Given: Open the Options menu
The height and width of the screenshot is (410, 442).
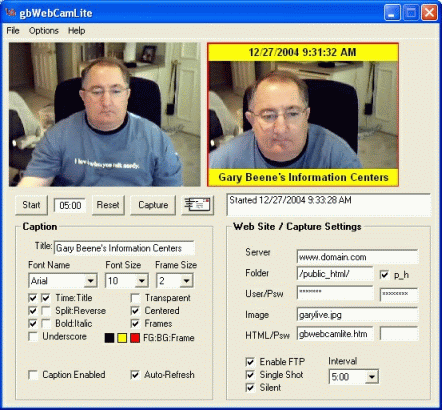Looking at the screenshot, I should click(44, 31).
